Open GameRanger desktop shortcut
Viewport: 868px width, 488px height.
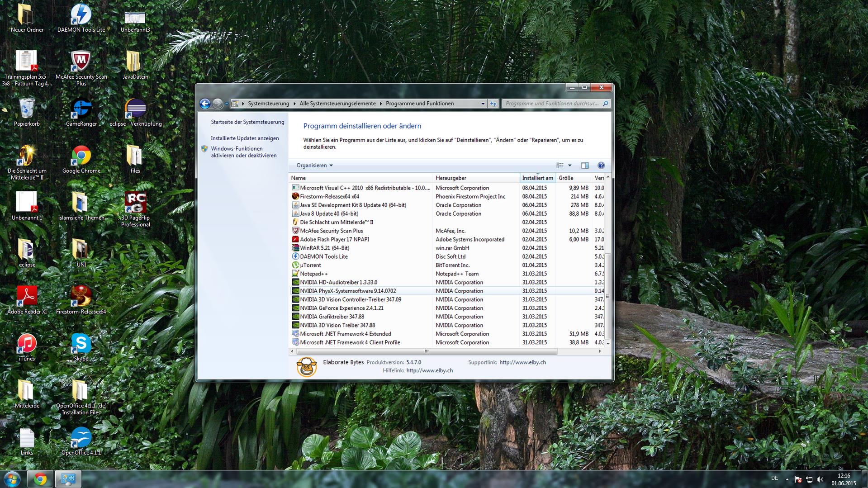81,112
